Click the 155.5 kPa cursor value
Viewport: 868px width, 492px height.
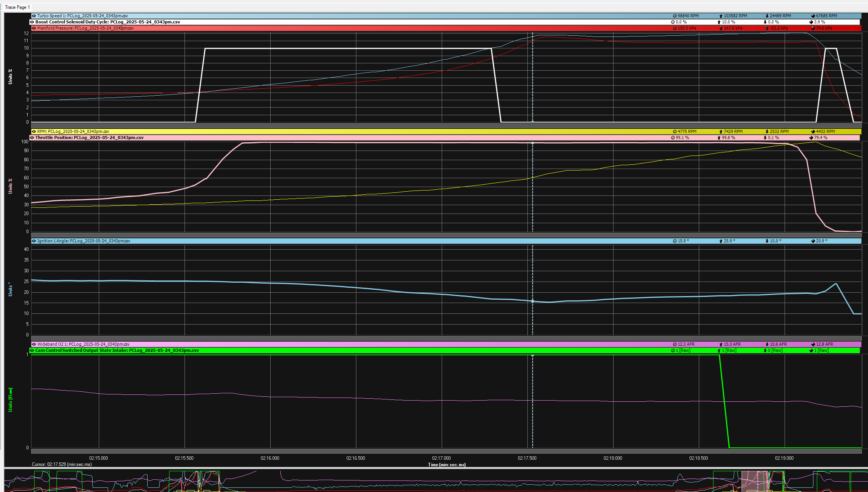(687, 28)
